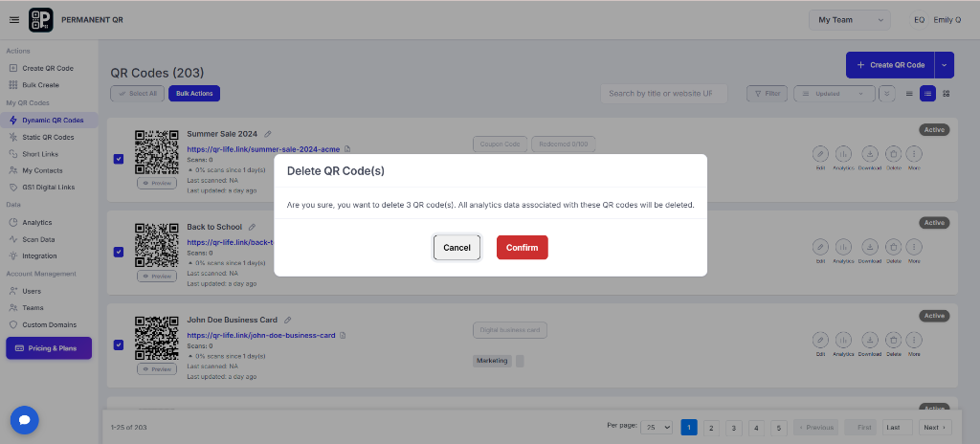Switch to grid view icon

coord(947,94)
